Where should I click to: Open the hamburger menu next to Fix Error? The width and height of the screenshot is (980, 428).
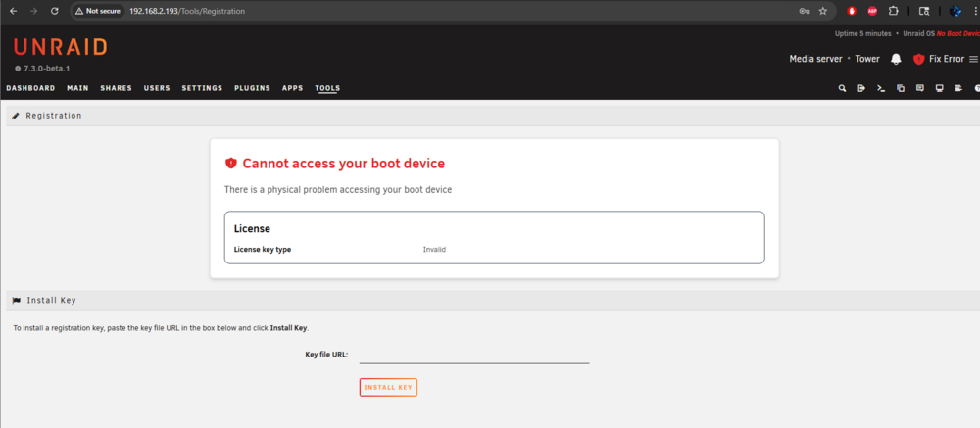(973, 59)
